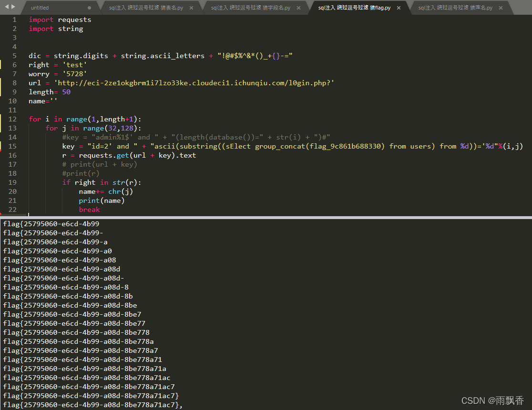Click the commented '#key' line 14
The height and width of the screenshot is (410, 532).
click(196, 137)
